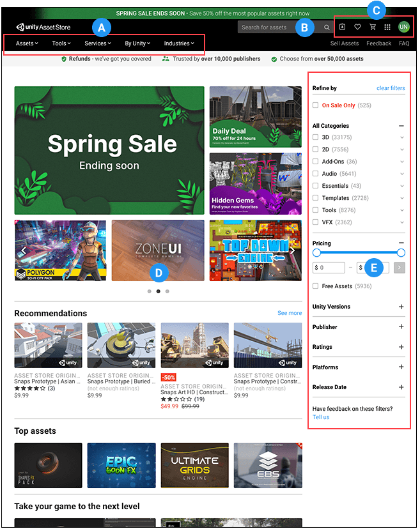The width and height of the screenshot is (420, 529).
Task: Click the UN user avatar
Action: [x=404, y=27]
